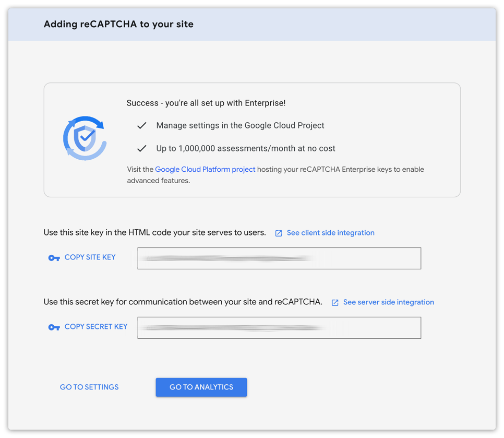Screen dimensions: 504x438
Task: Click the key icon beside COPY SECRET KEY
Action: (54, 327)
